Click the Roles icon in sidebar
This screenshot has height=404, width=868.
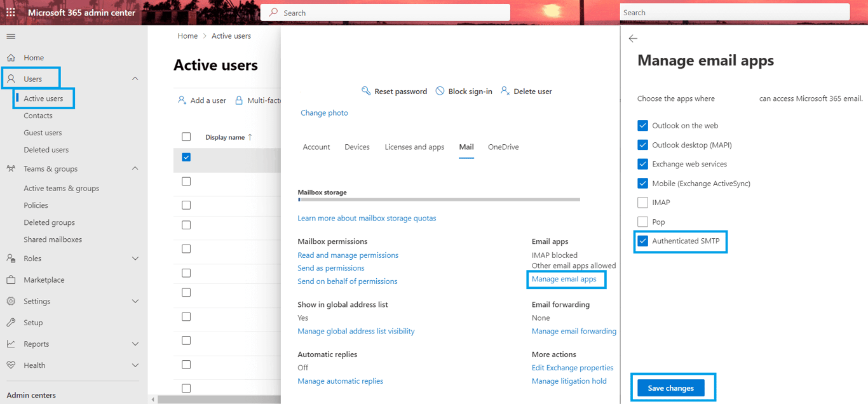[x=11, y=259]
